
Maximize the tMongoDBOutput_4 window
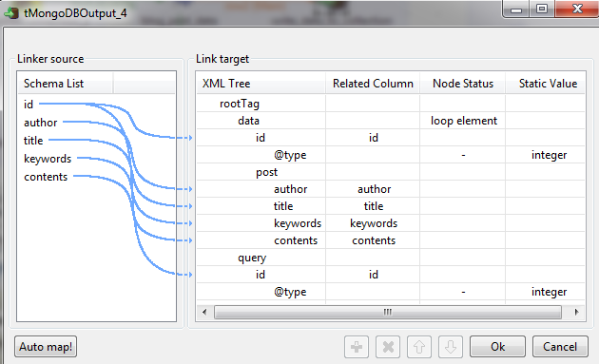coord(542,10)
